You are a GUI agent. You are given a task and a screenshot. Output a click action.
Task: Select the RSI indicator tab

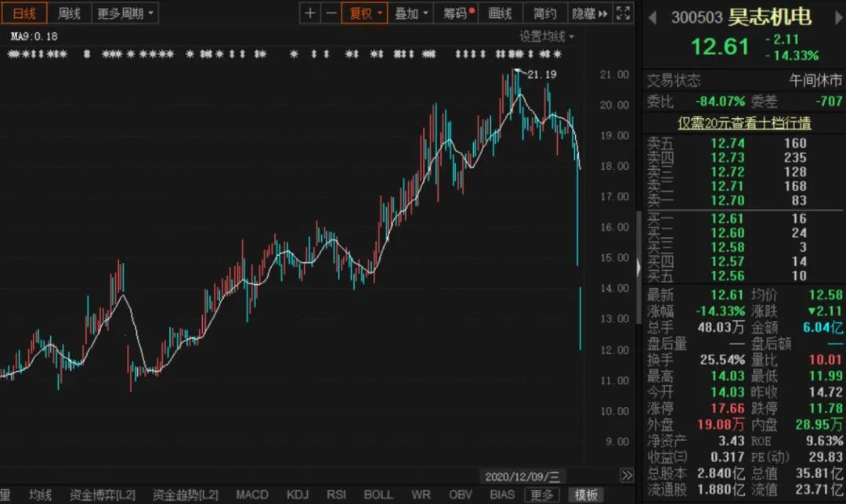pos(336,495)
